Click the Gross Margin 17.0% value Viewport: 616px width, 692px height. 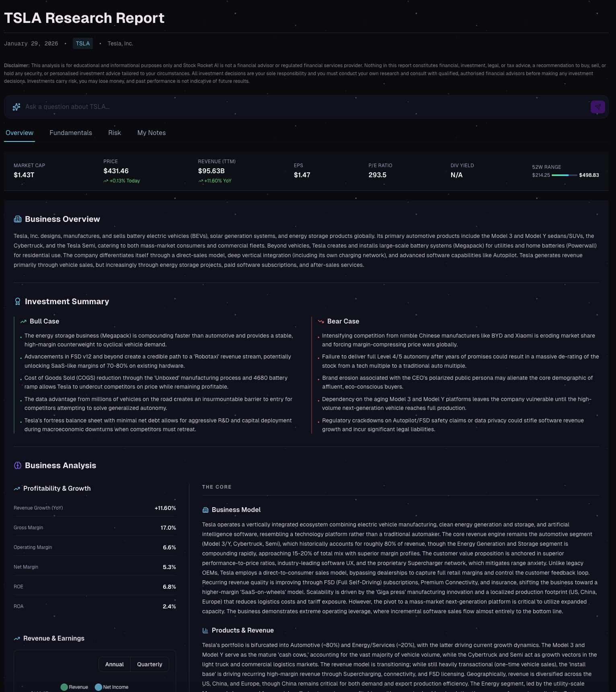tap(168, 528)
